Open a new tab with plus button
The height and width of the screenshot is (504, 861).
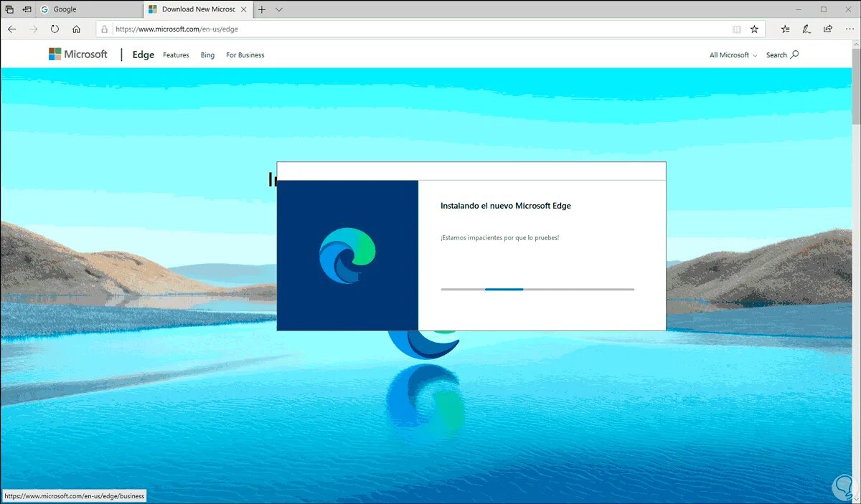click(261, 9)
